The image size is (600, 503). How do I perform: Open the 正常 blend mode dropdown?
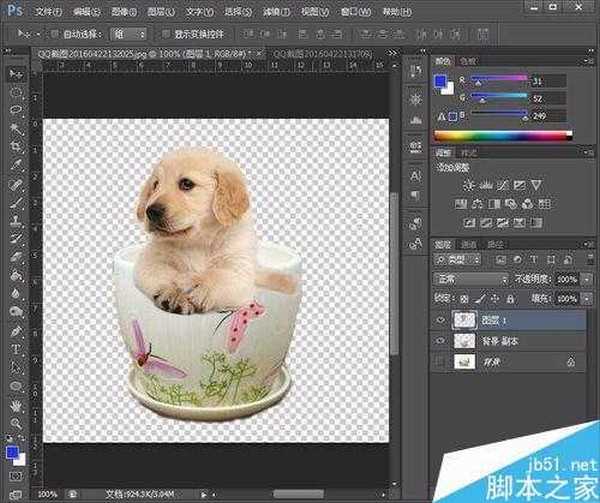click(470, 278)
